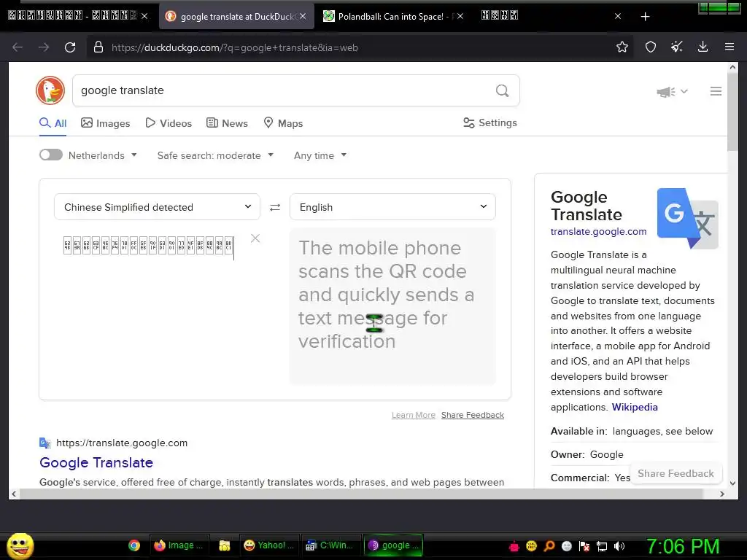Image resolution: width=747 pixels, height=560 pixels.
Task: Click the translate.google.com sidebar link
Action: coord(598,231)
